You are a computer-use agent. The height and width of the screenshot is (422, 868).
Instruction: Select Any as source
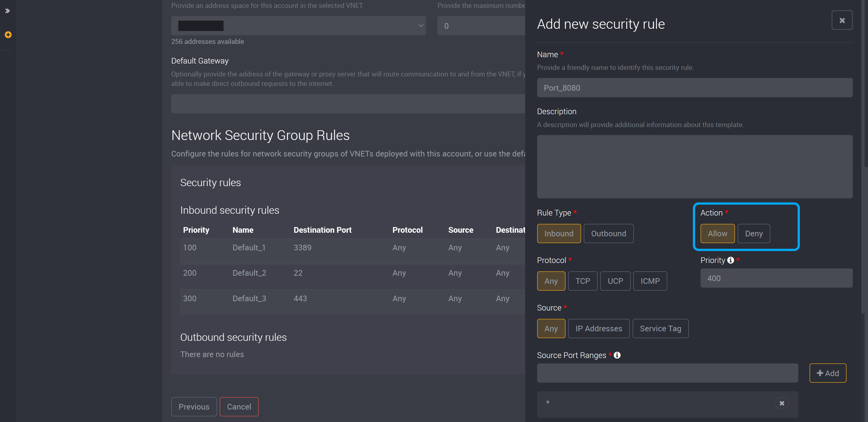point(551,328)
